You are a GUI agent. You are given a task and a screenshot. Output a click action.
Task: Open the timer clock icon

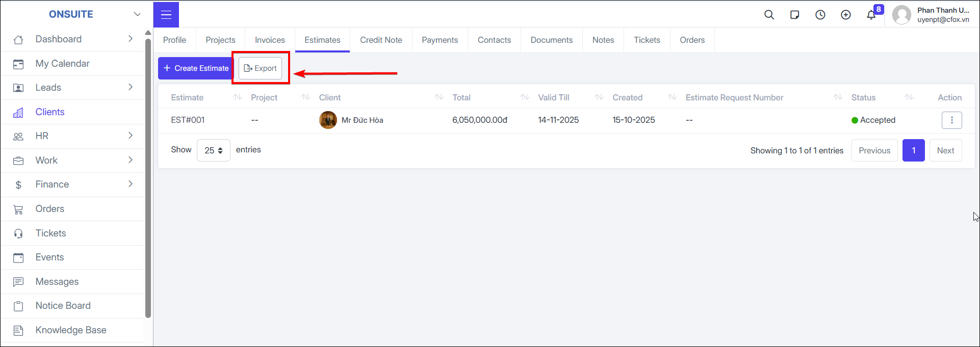click(x=820, y=15)
